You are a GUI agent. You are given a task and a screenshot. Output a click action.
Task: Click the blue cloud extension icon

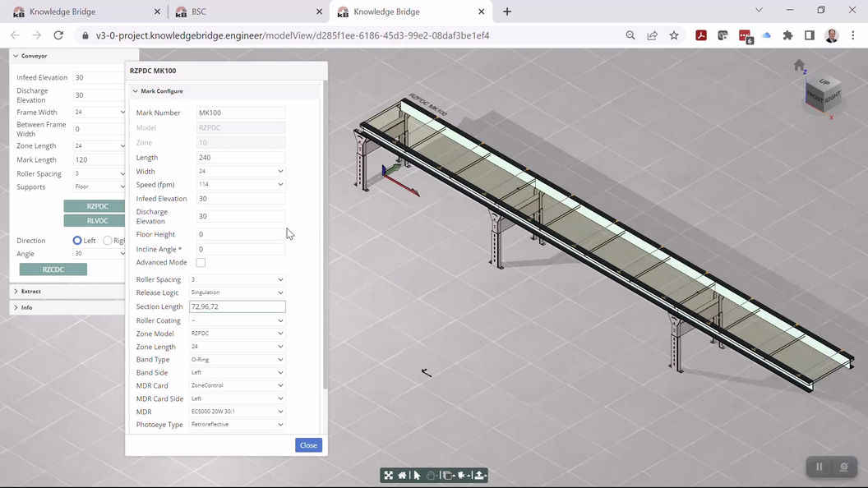(767, 35)
